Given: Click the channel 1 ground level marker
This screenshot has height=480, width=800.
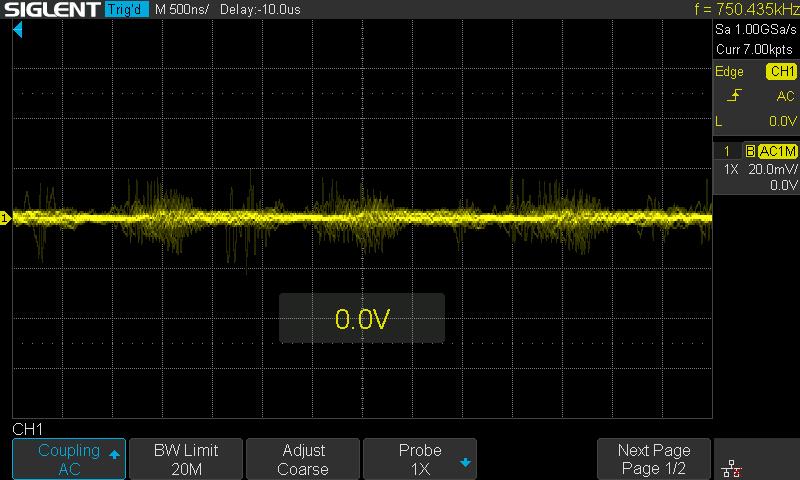Looking at the screenshot, I should pos(5,218).
